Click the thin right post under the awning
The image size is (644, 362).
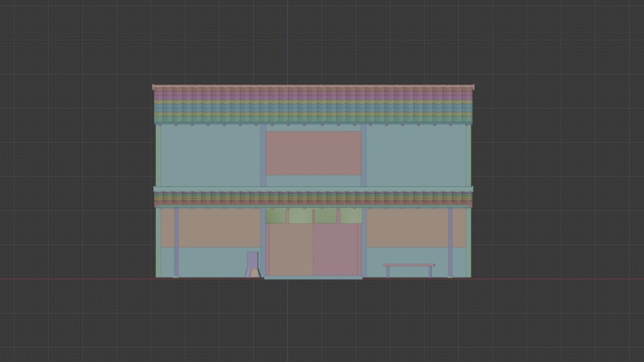450,242
